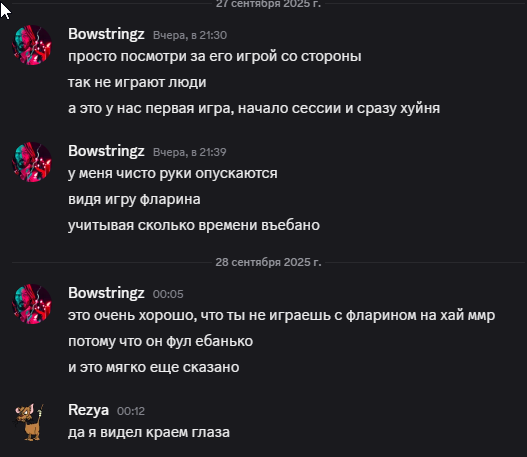Click Bowstringz username at 00:05
Screen dimensions: 527x457
[106, 293]
